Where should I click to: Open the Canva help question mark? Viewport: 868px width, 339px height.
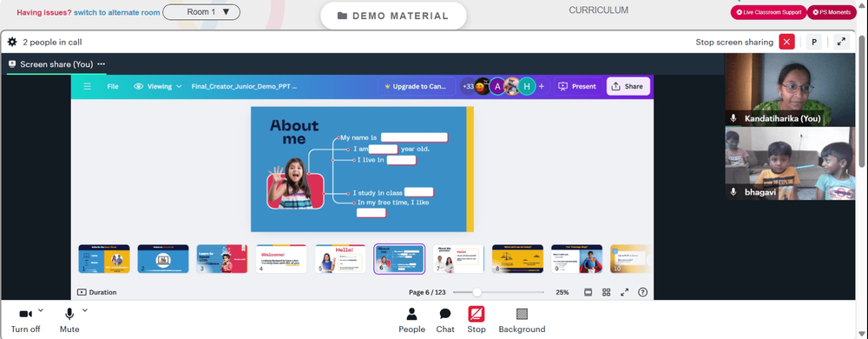[x=642, y=292]
